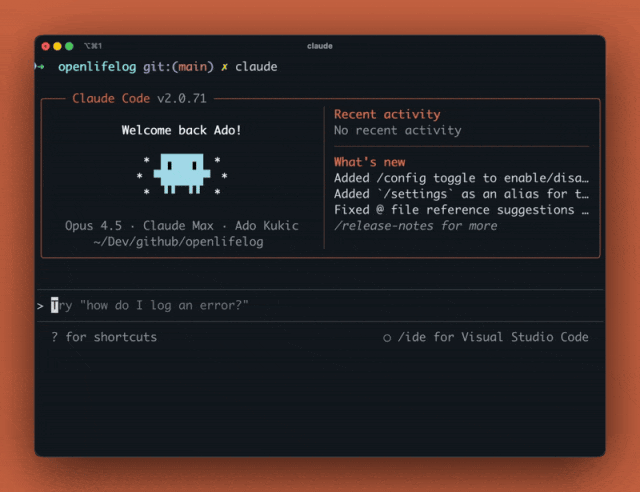
Task: Click the green arrow shell prompt symbol
Action: [x=40, y=66]
